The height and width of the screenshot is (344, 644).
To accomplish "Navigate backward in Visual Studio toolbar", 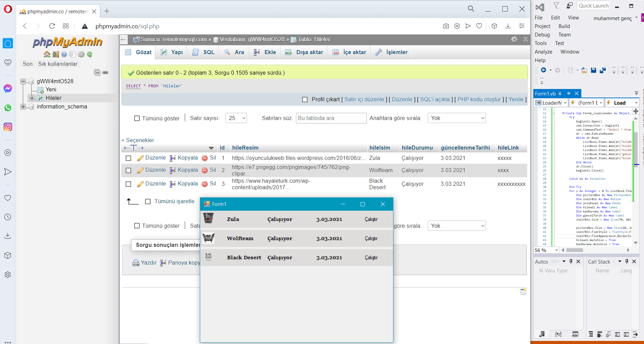I will [544, 70].
